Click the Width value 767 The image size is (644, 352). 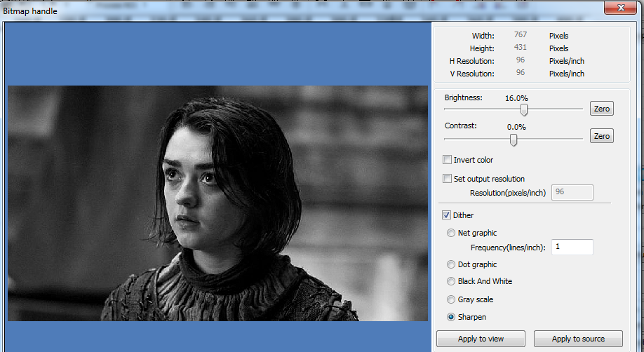click(521, 35)
